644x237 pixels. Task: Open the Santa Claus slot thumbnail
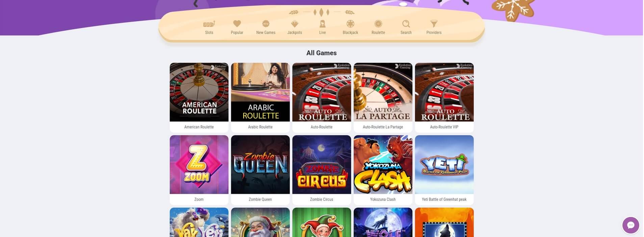point(260,222)
